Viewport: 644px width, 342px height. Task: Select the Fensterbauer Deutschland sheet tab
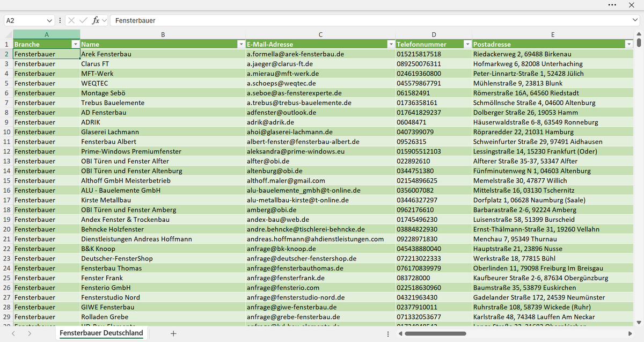tap(101, 333)
